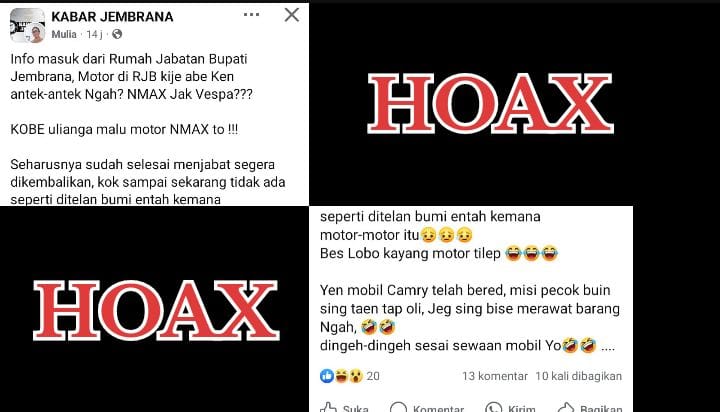This screenshot has height=412, width=720.
Task: Click the globe public visibility icon
Action: [x=117, y=34]
